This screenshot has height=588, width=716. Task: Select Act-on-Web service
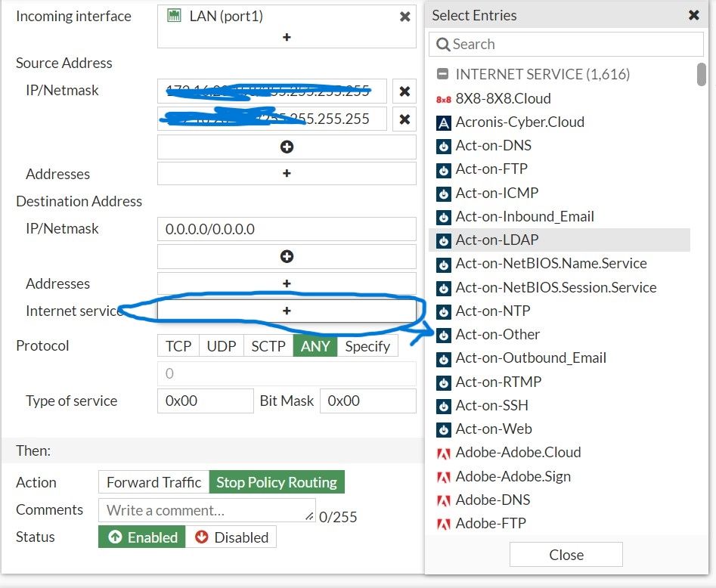pos(559,429)
